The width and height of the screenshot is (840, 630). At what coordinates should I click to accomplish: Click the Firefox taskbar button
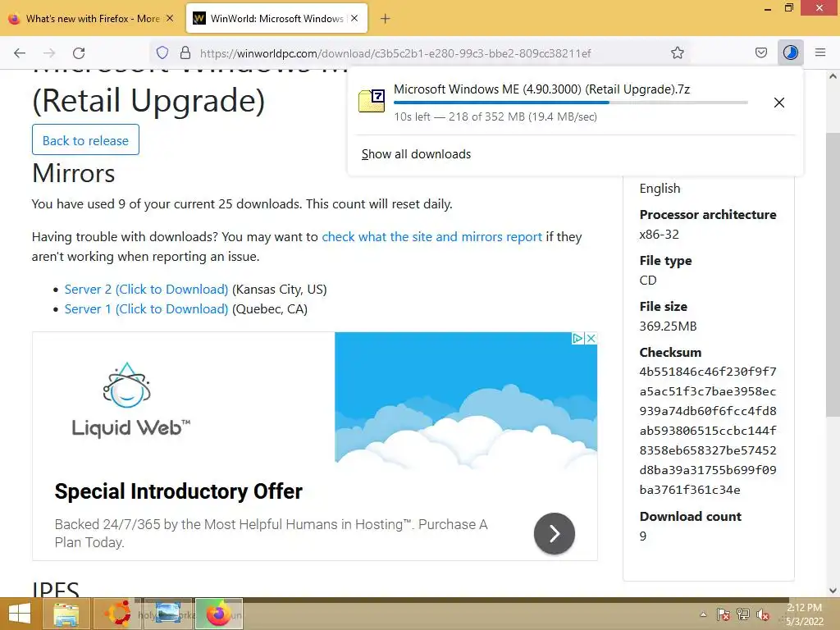click(218, 614)
